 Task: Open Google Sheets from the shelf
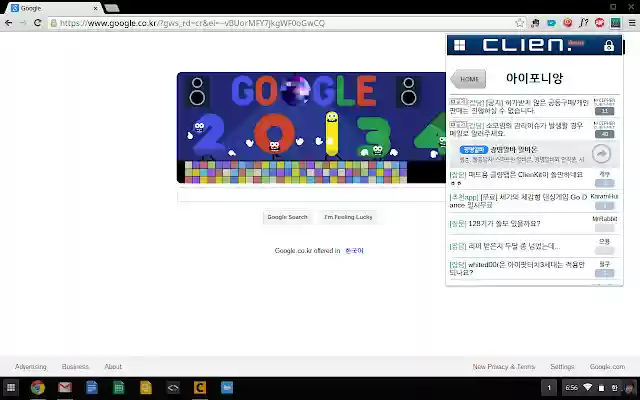pyautogui.click(x=119, y=387)
